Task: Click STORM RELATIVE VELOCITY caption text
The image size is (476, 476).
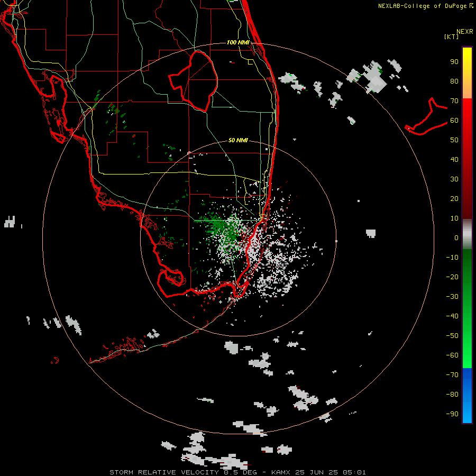Action: click(164, 472)
